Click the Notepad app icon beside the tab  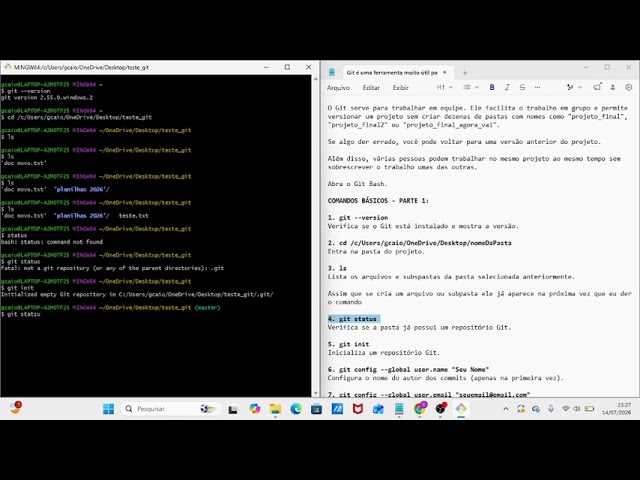coord(332,72)
